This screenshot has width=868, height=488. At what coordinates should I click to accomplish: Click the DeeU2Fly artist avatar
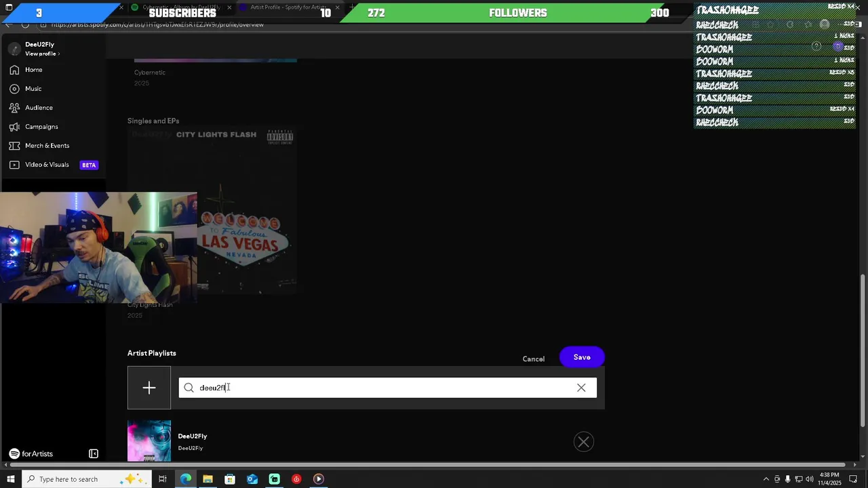point(14,49)
